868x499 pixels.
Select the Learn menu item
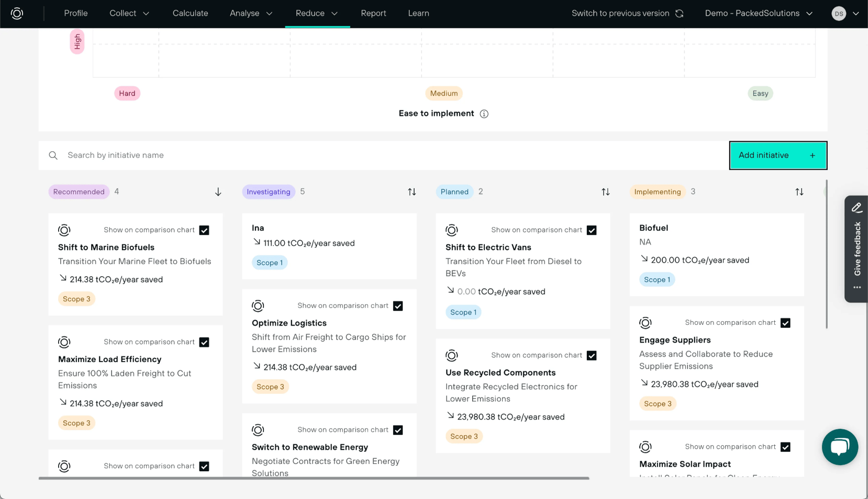click(x=418, y=13)
